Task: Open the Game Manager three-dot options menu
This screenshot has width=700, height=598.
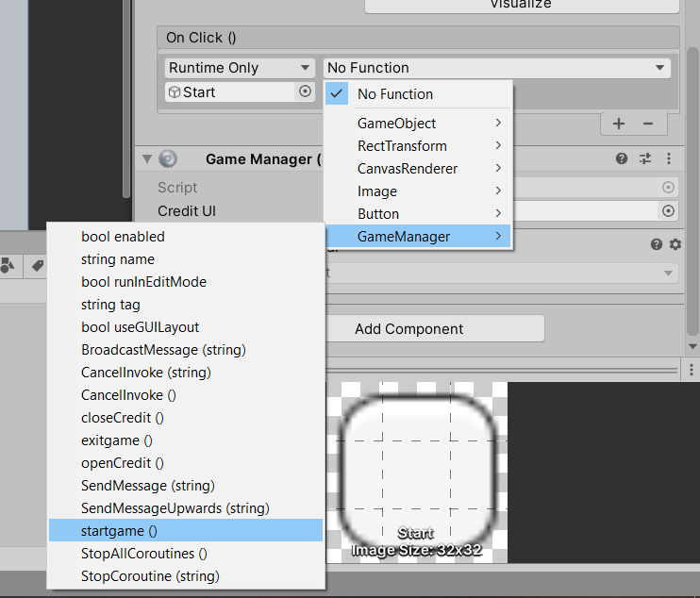Action: [669, 159]
